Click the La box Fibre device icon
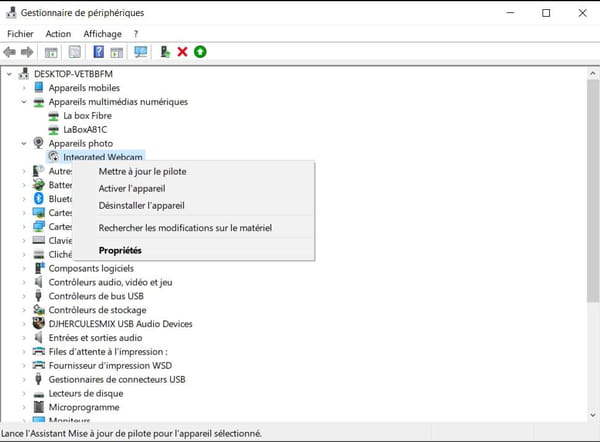600x442 pixels. 54,116
